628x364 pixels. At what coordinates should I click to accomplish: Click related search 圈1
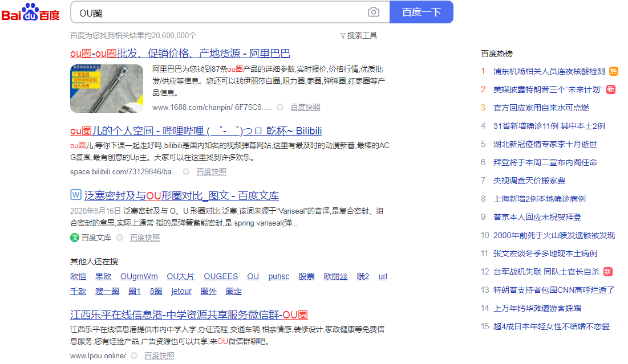click(135, 291)
